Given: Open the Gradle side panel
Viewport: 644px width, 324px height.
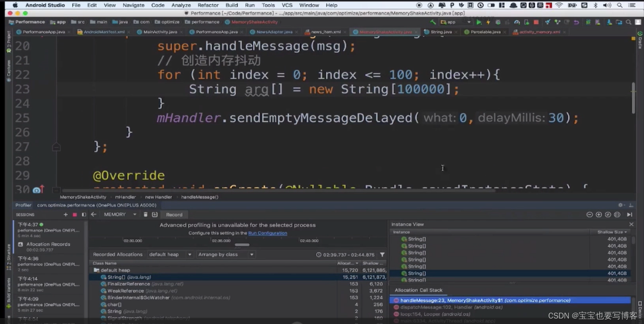Looking at the screenshot, I should 640,40.
